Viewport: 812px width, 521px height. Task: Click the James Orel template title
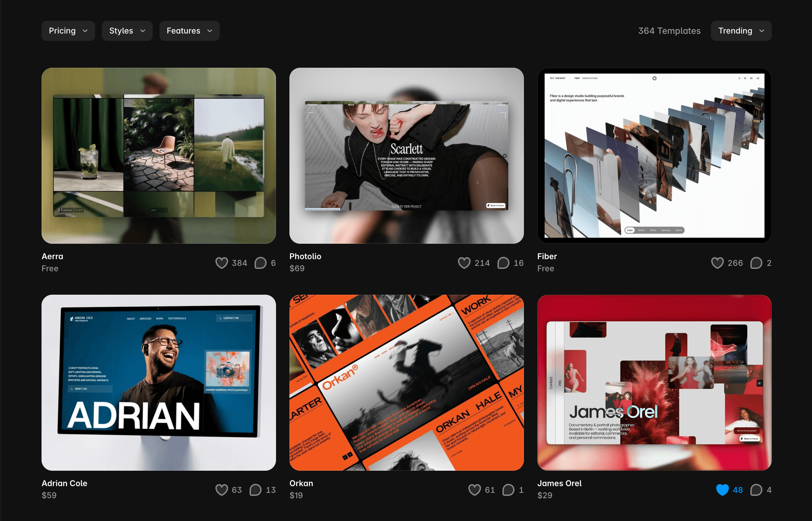coord(559,483)
